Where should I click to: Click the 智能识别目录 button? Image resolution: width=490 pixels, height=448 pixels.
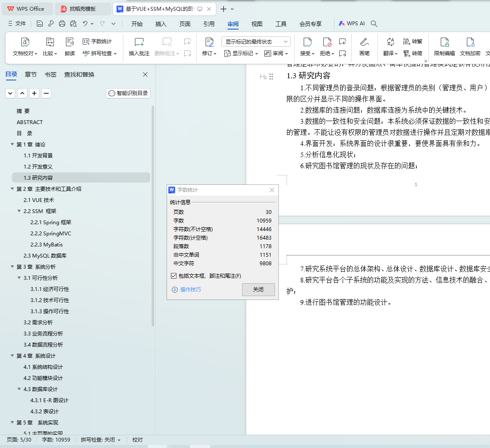(128, 93)
